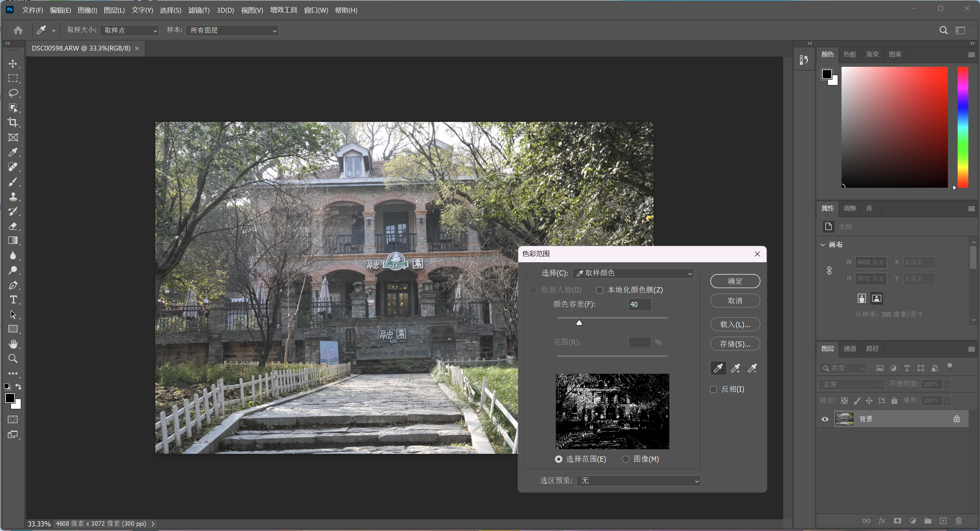
Task: Hide the 背景 layer visibility eye
Action: coord(825,419)
